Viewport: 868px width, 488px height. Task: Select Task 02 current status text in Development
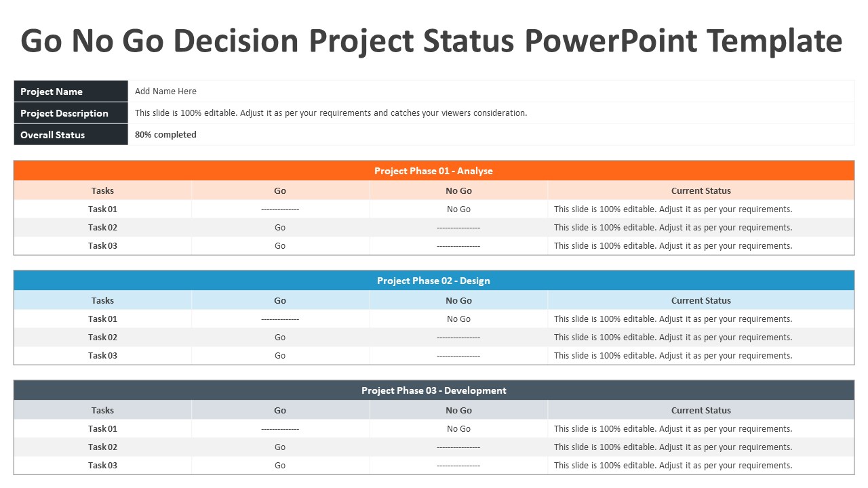[x=673, y=447]
